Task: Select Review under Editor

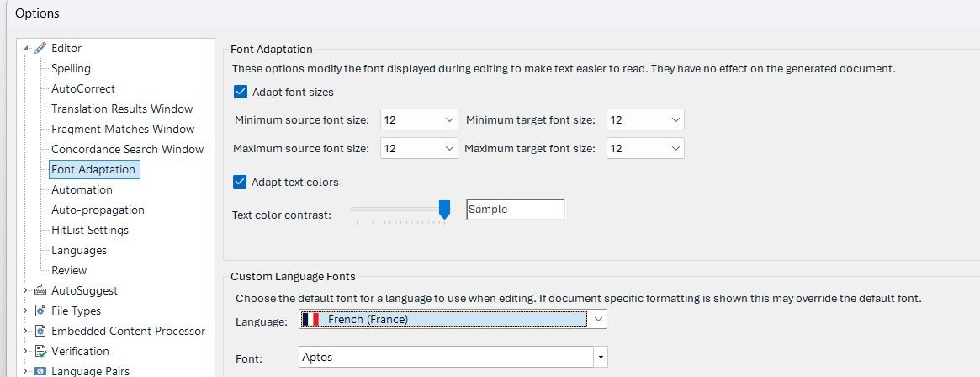Action: pyautogui.click(x=69, y=271)
